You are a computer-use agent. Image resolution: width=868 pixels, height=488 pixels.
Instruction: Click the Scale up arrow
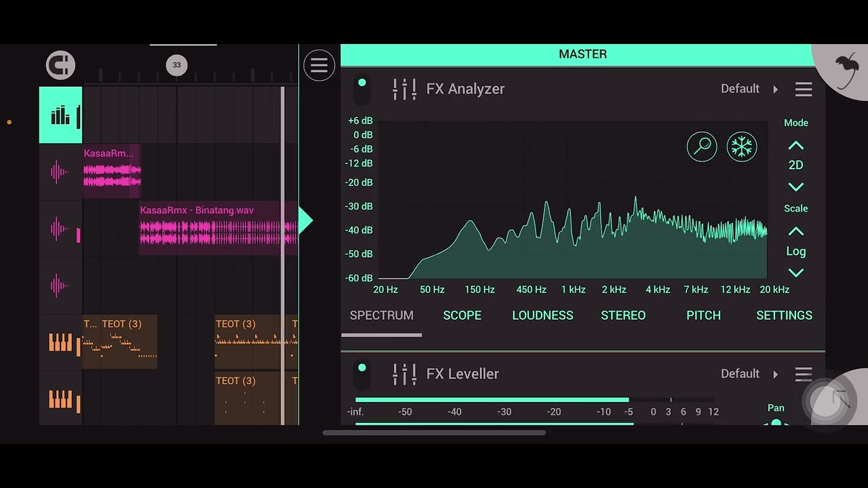click(x=796, y=231)
